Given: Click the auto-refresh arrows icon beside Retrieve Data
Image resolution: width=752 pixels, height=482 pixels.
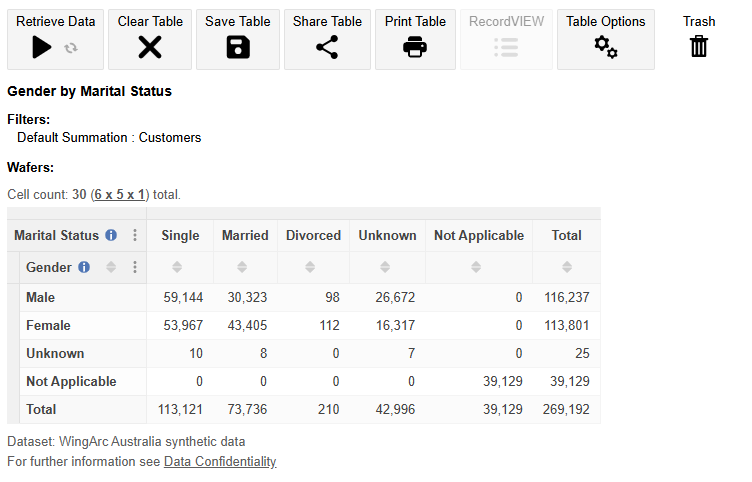Looking at the screenshot, I should point(71,48).
